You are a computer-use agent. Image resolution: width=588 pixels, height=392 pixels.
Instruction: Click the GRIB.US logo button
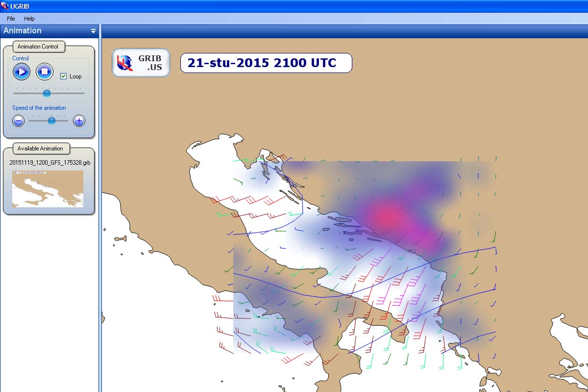pos(141,63)
